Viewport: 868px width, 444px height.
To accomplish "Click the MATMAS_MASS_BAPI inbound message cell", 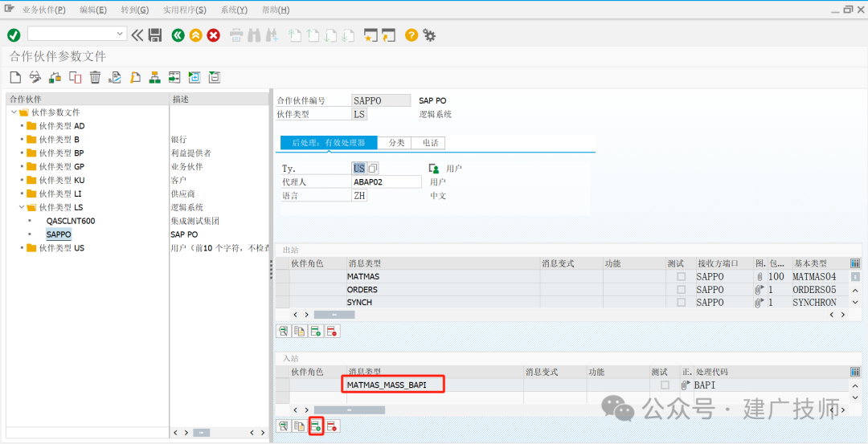I will (435, 385).
